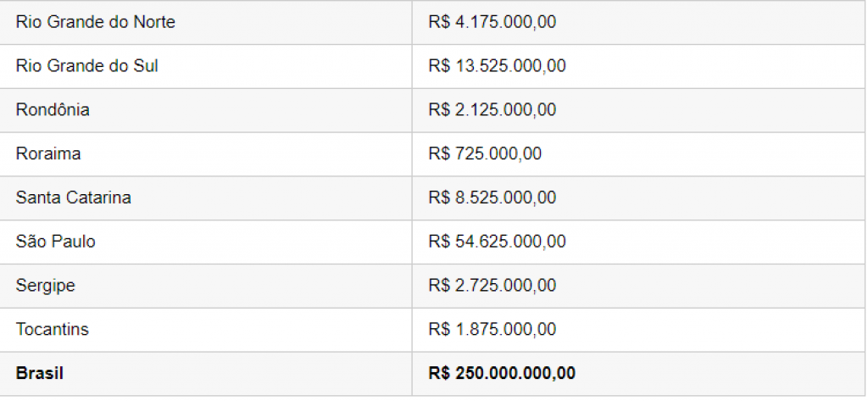The image size is (868, 401).
Task: Click the R$ 2.125.000,00 value
Action: click(x=492, y=109)
